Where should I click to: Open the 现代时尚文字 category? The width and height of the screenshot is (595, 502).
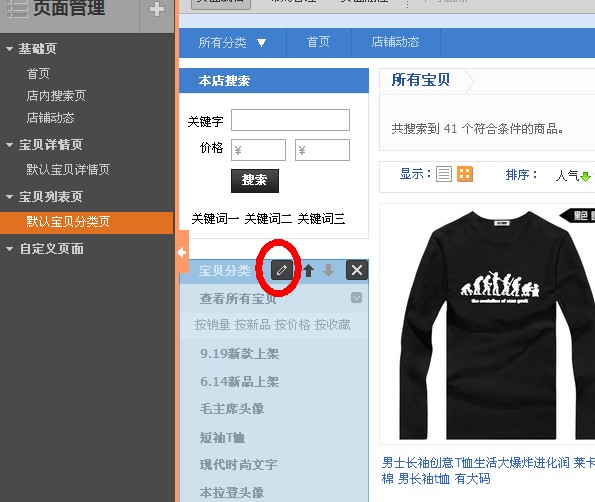(238, 464)
